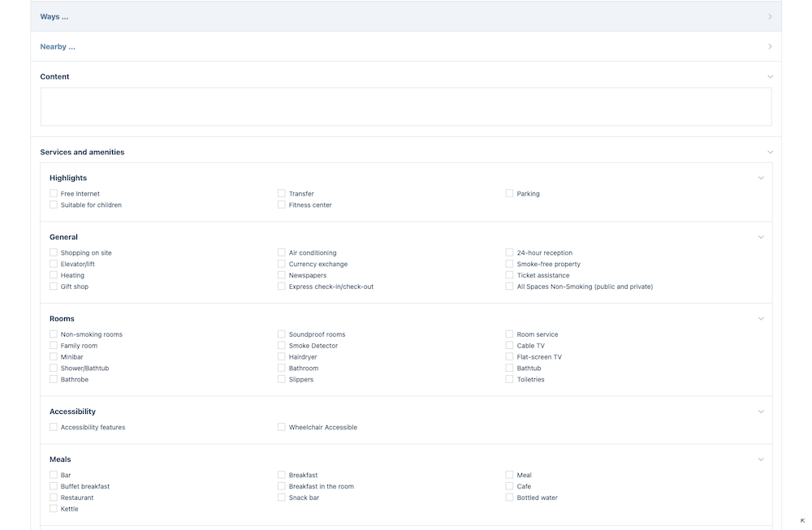Viewport: 812px width, 530px height.
Task: Enable the Buffet breakfast checkbox
Action: point(54,487)
